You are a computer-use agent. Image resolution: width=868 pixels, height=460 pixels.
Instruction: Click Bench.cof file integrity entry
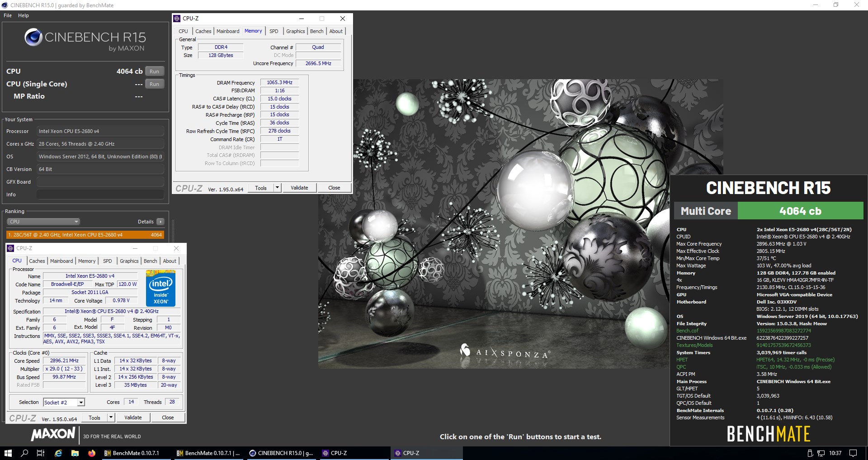click(687, 331)
